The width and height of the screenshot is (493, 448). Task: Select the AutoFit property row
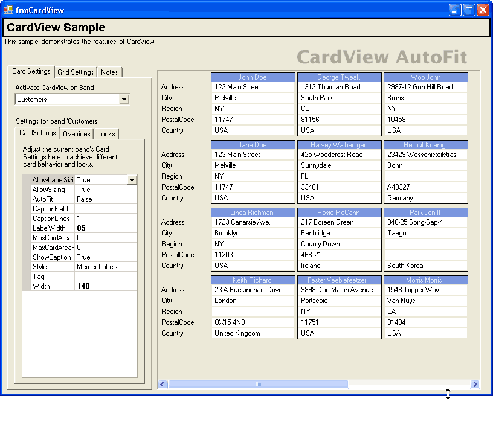point(52,199)
